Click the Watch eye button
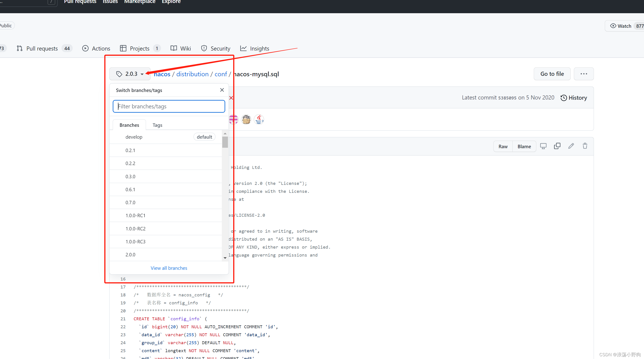Screen dimensions: 644x359 pos(621,26)
